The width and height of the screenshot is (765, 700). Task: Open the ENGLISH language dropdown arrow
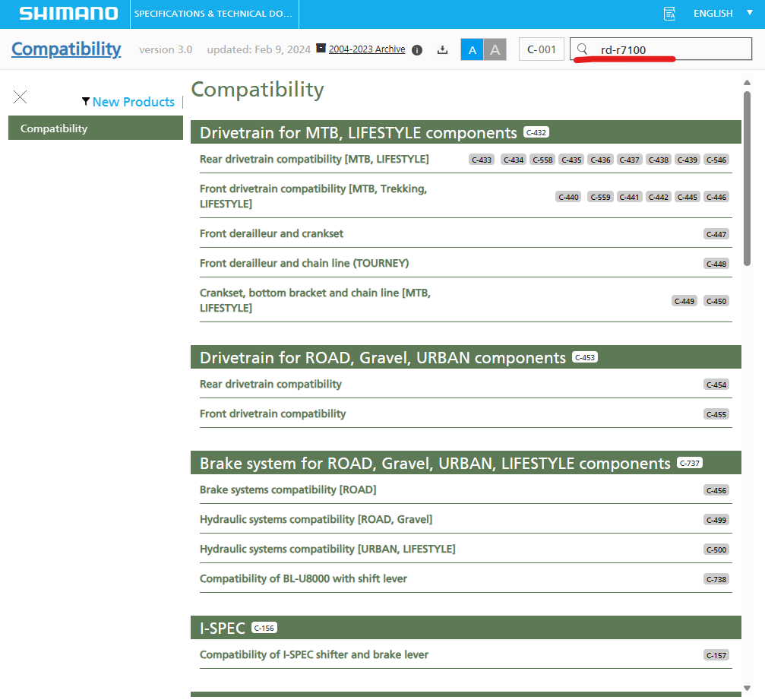(750, 13)
